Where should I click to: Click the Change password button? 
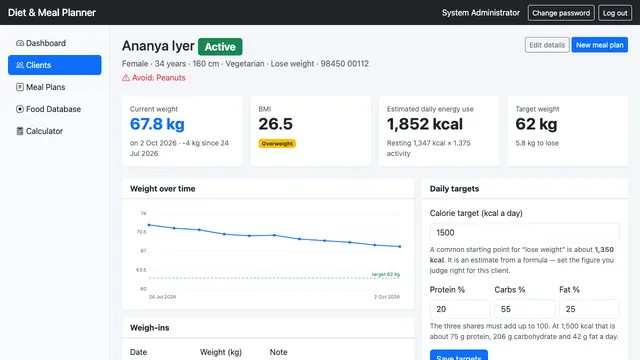[561, 13]
